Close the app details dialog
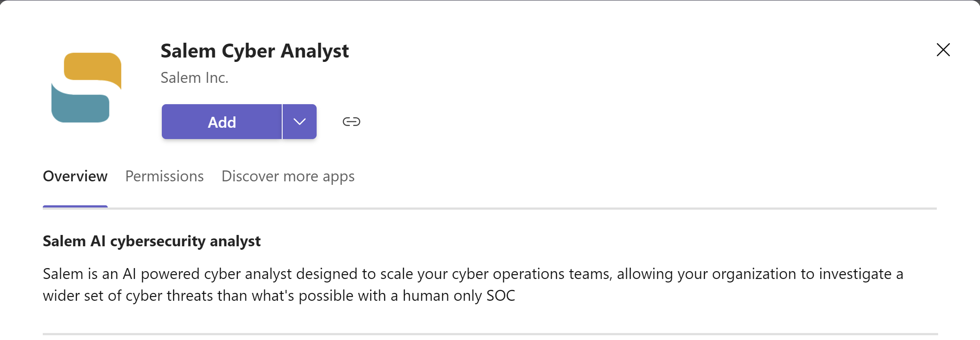The width and height of the screenshot is (980, 340). click(x=943, y=50)
